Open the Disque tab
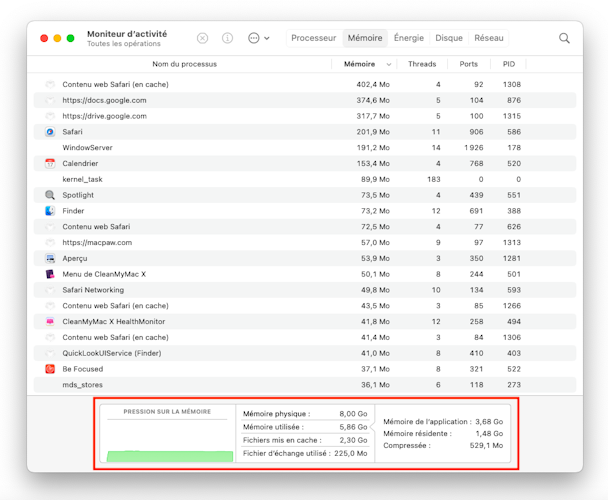Viewport: 608px width, 500px height. click(x=449, y=38)
